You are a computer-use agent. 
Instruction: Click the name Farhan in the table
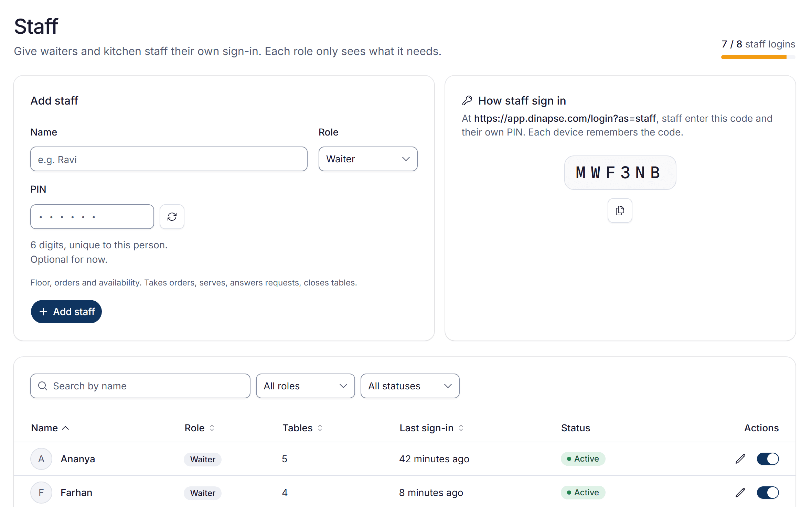point(76,493)
